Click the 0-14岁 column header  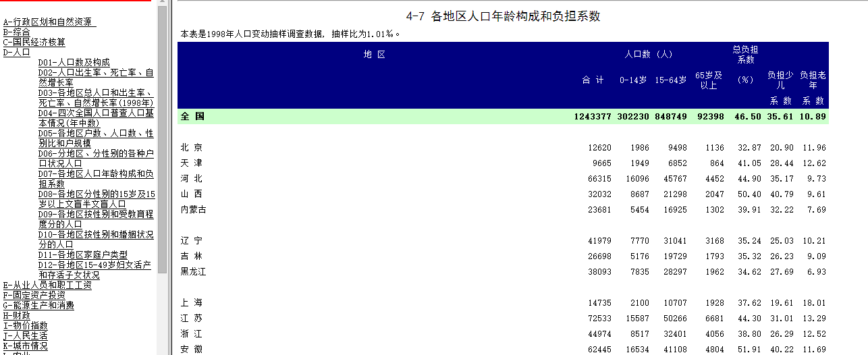[633, 80]
